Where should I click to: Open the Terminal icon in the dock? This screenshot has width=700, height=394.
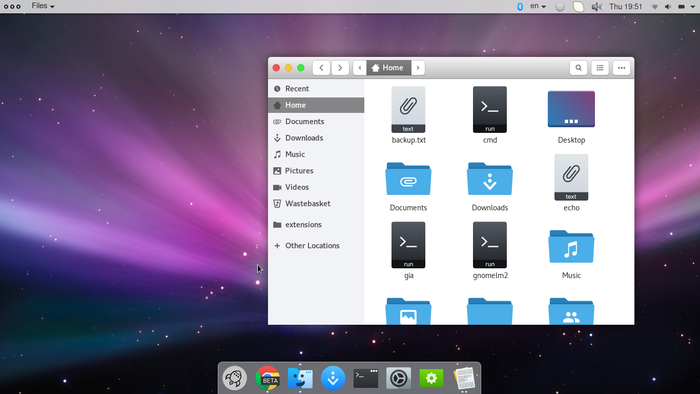pos(366,378)
